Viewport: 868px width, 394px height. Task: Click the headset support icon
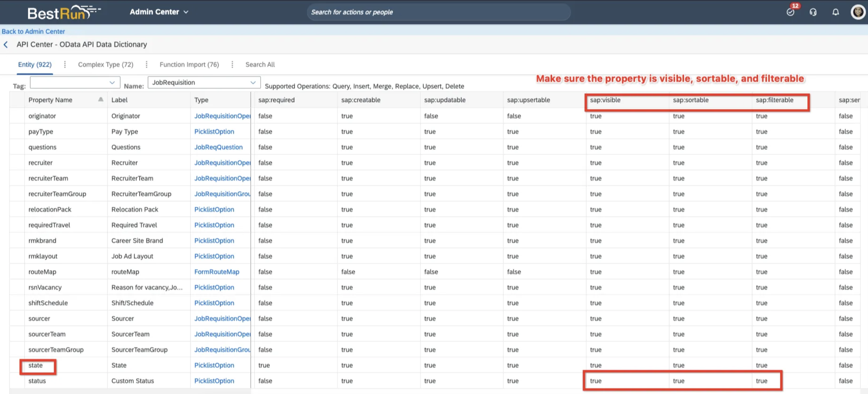[813, 12]
